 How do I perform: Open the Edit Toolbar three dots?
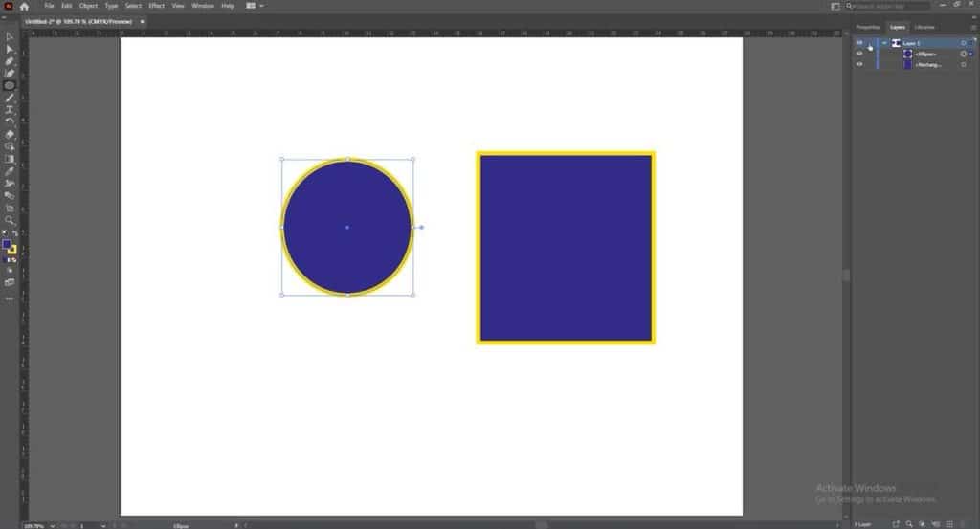click(10, 298)
